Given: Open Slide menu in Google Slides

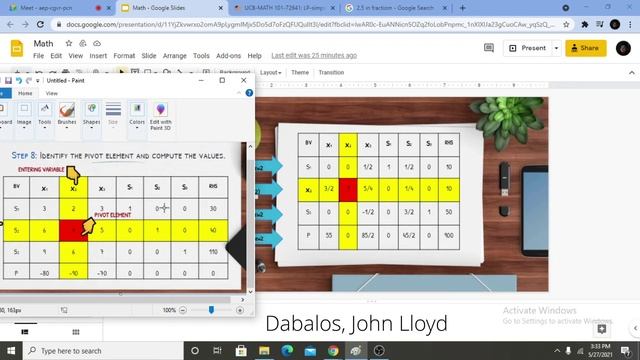Looking at the screenshot, I should (x=149, y=56).
